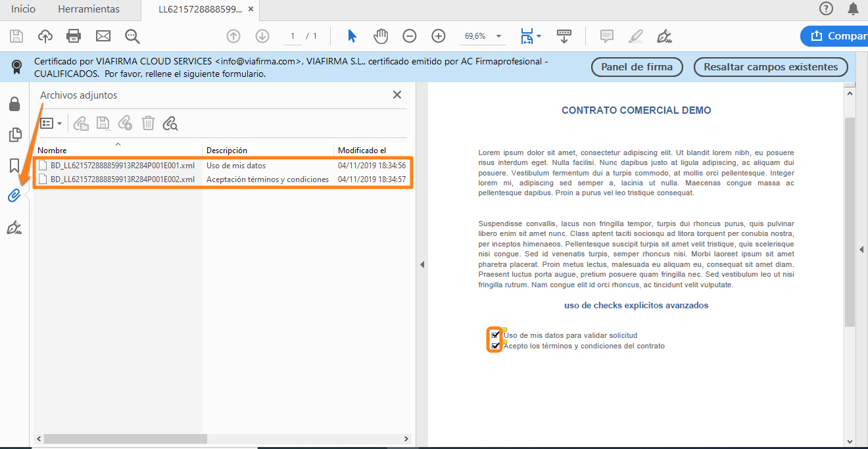
Task: Click the Compartir share button
Action: pyautogui.click(x=834, y=36)
